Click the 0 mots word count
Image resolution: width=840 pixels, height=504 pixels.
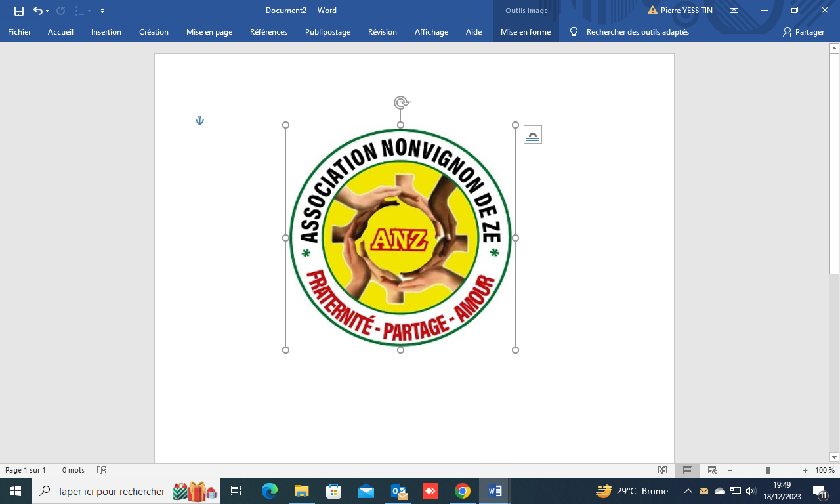click(x=73, y=470)
